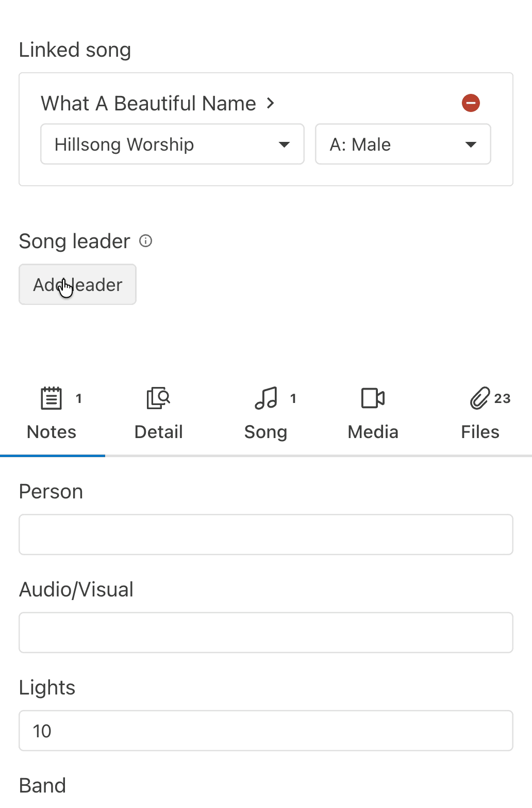Open the What A Beautiful Name song link

[x=148, y=104]
